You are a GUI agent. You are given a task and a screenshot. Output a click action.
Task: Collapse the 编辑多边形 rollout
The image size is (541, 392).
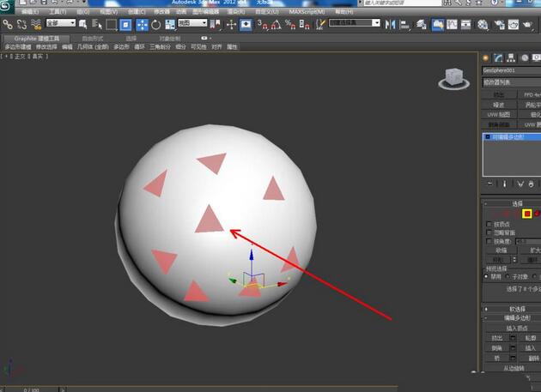click(515, 318)
